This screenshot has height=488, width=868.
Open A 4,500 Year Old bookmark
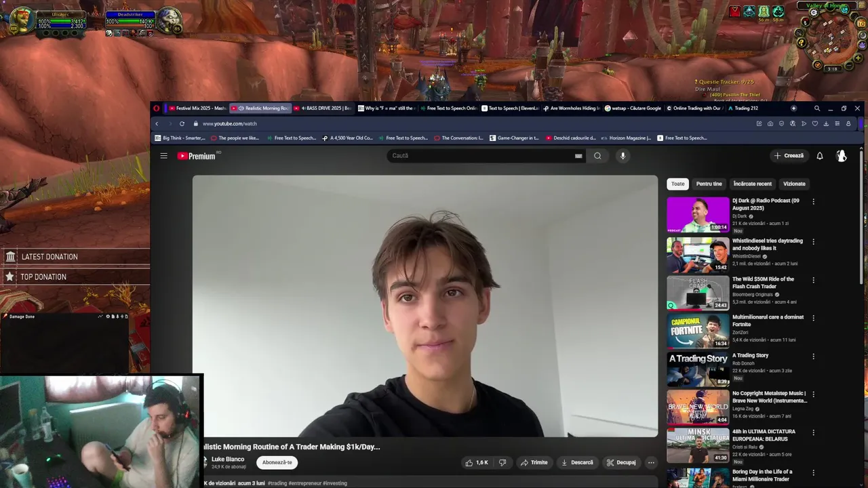pyautogui.click(x=347, y=138)
